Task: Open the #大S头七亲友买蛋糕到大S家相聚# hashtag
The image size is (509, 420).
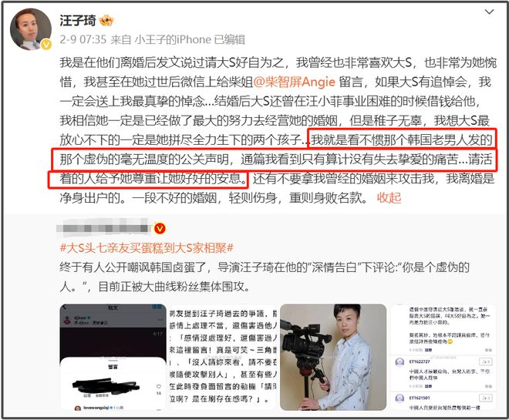Action: click(x=147, y=248)
